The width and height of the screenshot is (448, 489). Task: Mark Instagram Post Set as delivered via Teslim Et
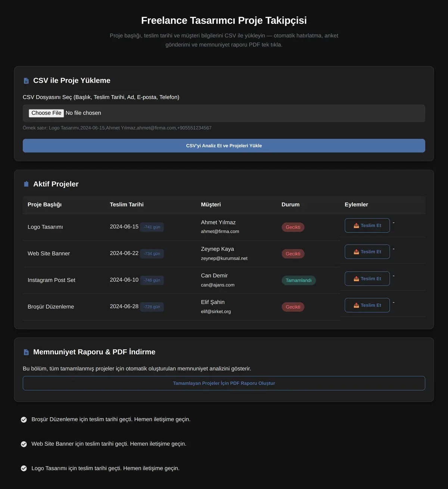(x=367, y=279)
